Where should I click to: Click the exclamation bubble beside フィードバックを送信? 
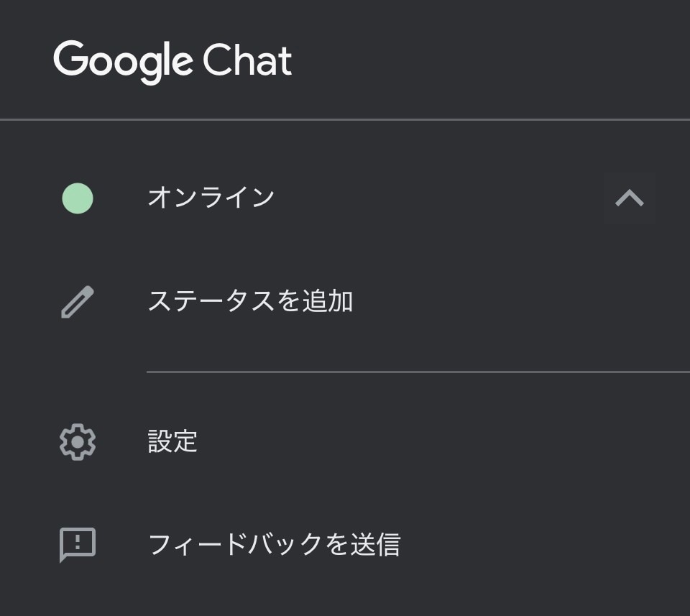pyautogui.click(x=77, y=544)
